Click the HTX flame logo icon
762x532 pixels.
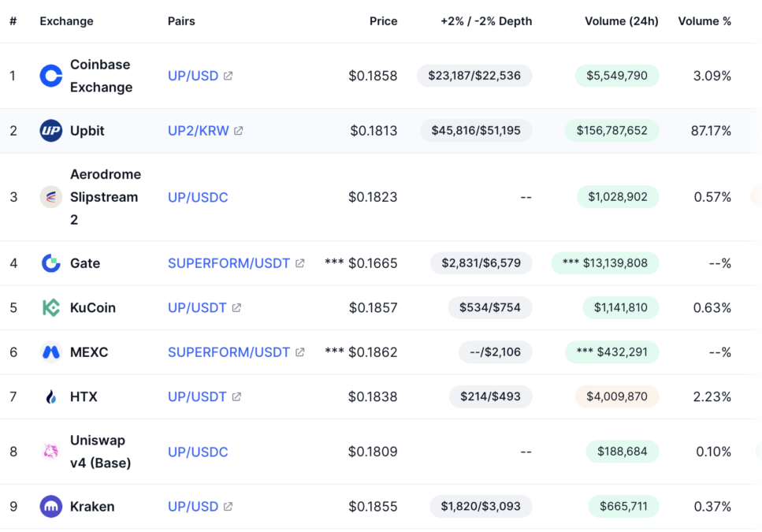(x=51, y=396)
